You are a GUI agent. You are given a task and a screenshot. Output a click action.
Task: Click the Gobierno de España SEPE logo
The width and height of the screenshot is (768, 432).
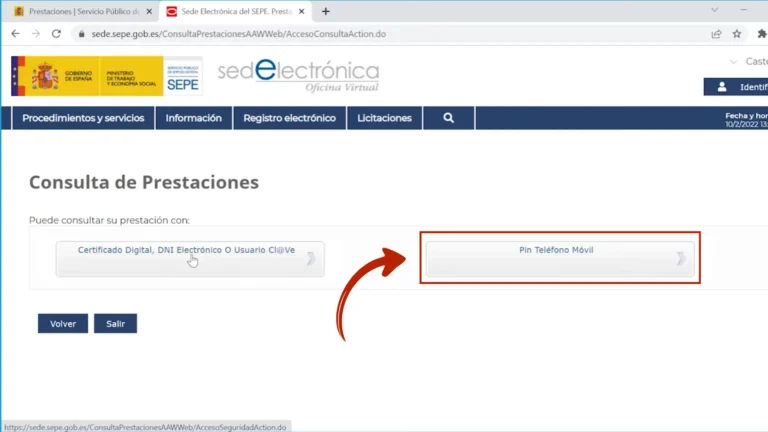coord(107,76)
